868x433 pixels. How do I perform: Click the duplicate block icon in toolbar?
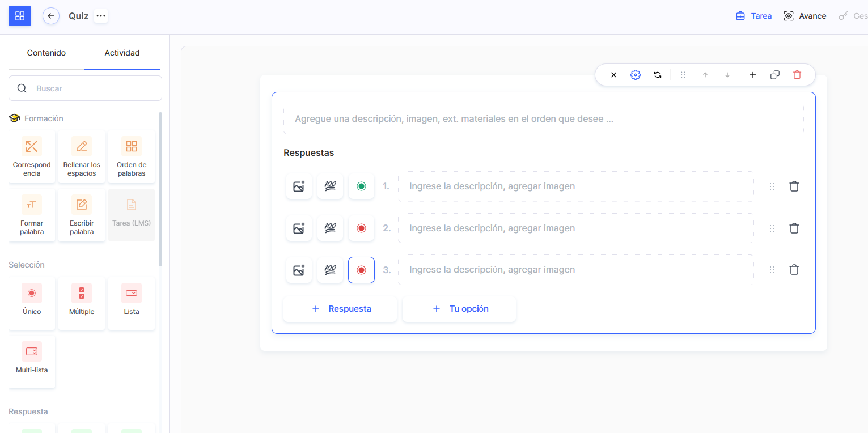pyautogui.click(x=775, y=75)
